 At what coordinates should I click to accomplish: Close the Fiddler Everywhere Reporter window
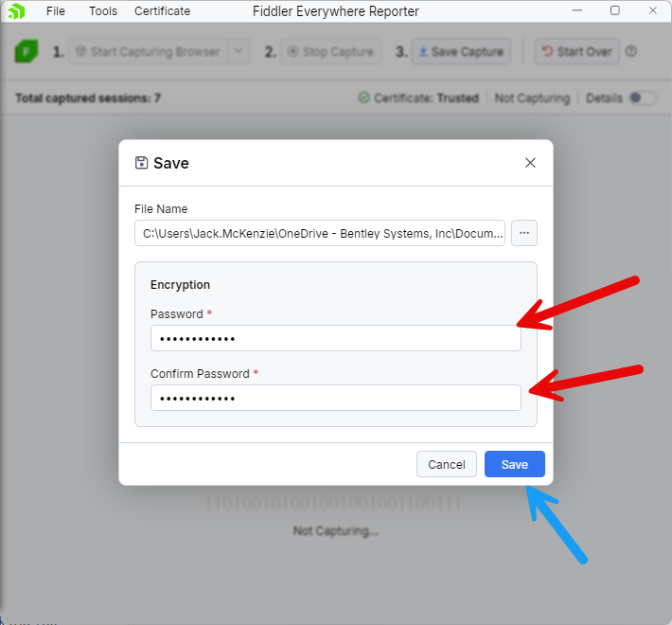click(653, 10)
